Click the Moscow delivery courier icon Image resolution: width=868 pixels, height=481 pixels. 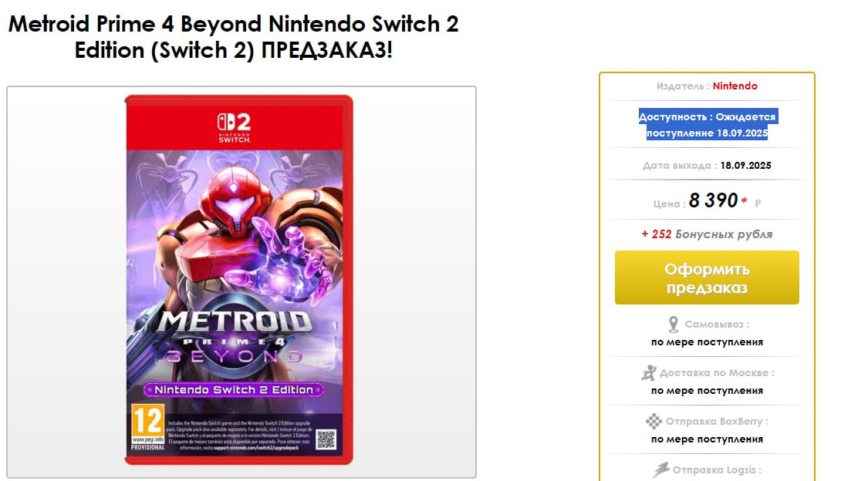[649, 373]
